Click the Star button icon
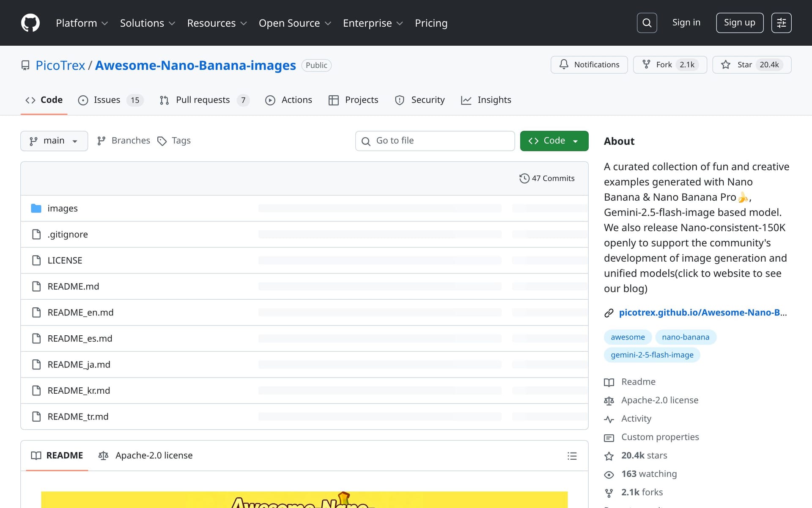 pos(726,65)
